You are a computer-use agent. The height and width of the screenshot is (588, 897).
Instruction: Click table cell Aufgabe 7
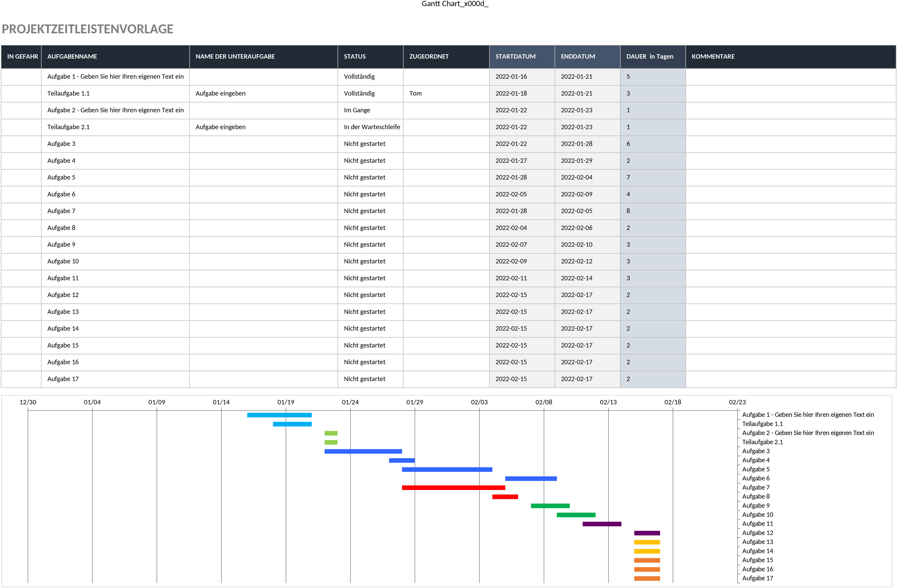[115, 211]
